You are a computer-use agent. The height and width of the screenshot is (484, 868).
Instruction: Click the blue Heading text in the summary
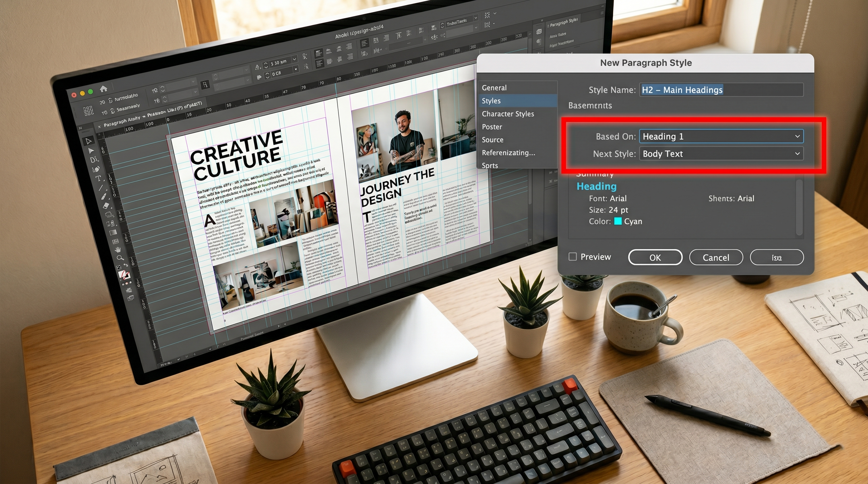596,186
